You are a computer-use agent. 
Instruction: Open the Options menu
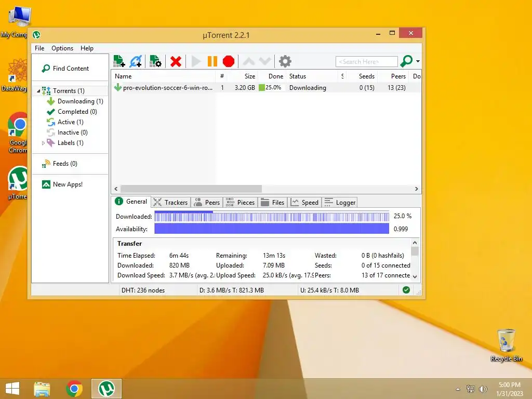[x=62, y=48]
